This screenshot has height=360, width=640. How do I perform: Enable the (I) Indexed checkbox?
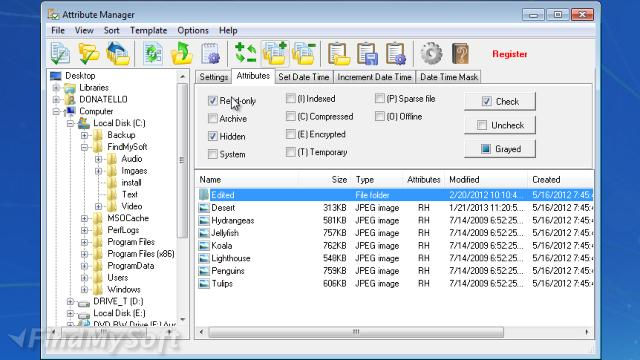[x=291, y=98]
